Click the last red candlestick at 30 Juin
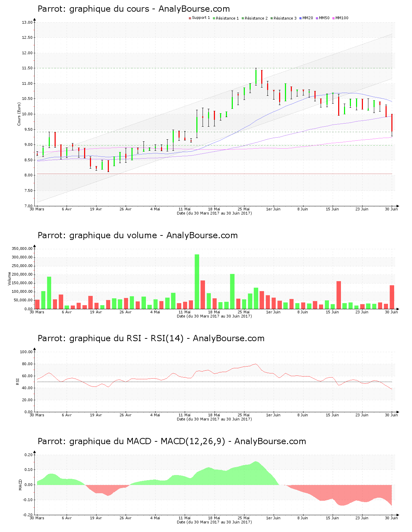Image resolution: width=412 pixels, height=532 pixels. (392, 125)
